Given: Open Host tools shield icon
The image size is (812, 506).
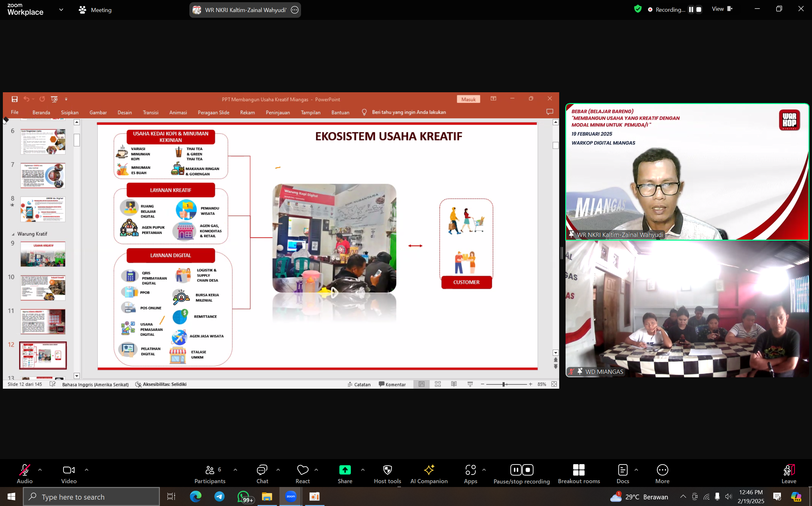Looking at the screenshot, I should (x=387, y=470).
